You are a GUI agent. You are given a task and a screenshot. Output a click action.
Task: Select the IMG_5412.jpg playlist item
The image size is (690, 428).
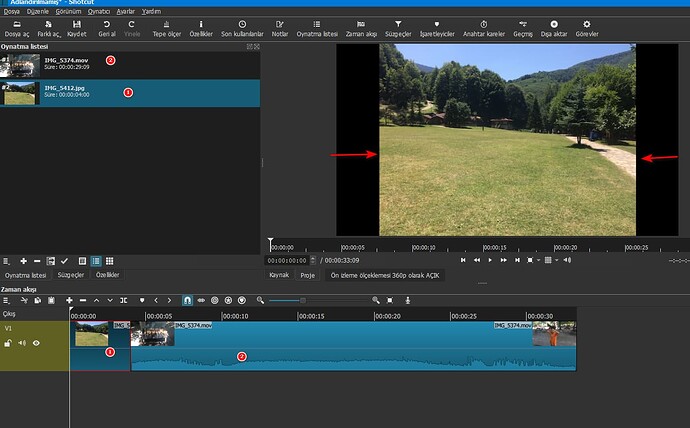click(130, 93)
